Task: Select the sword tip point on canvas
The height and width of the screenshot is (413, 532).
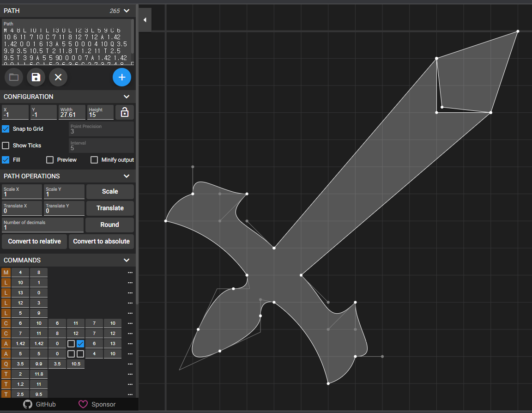Action: point(518,31)
